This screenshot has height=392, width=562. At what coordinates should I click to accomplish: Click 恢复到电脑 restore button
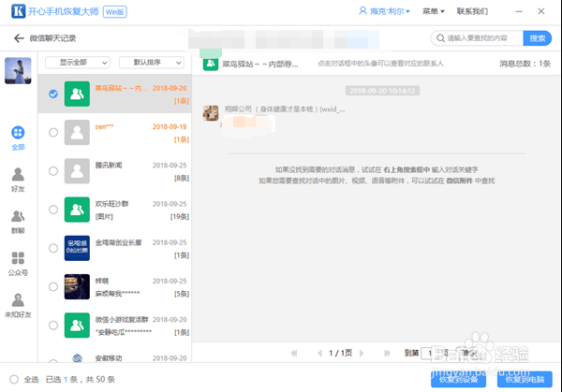(525, 380)
